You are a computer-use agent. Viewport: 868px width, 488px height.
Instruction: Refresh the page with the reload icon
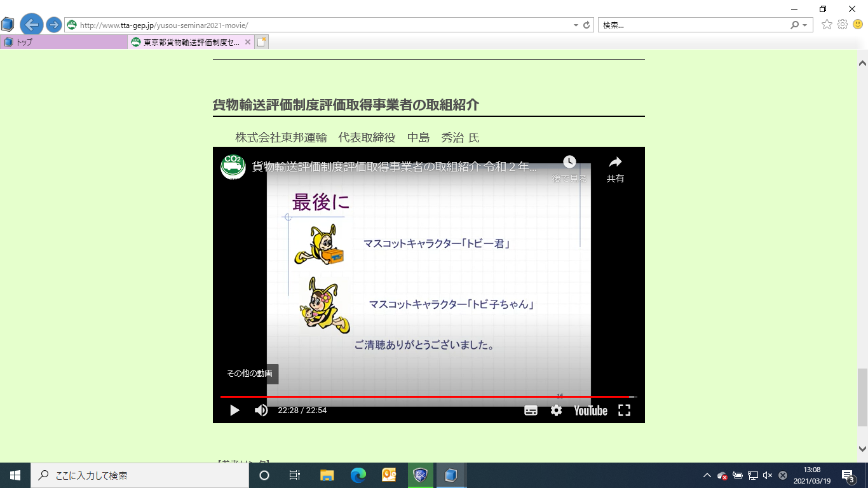click(x=587, y=25)
